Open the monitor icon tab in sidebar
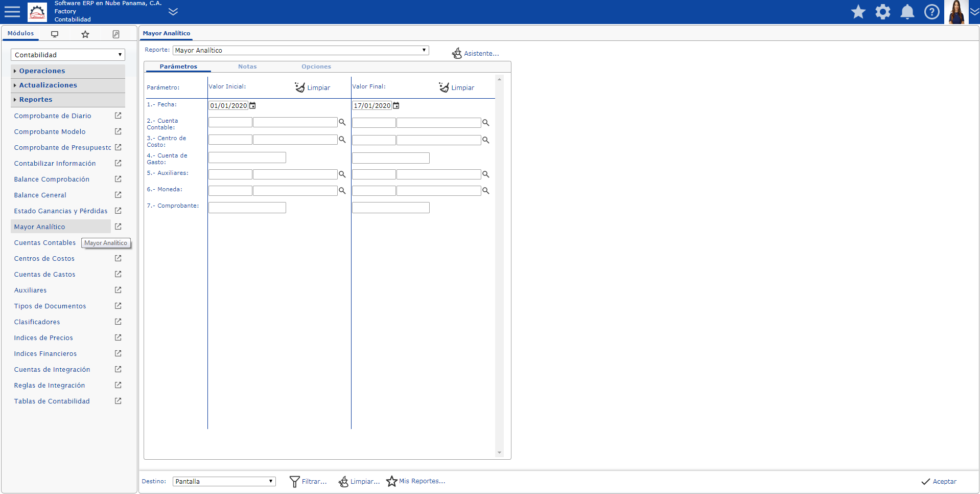The width and height of the screenshot is (980, 494). coord(55,34)
